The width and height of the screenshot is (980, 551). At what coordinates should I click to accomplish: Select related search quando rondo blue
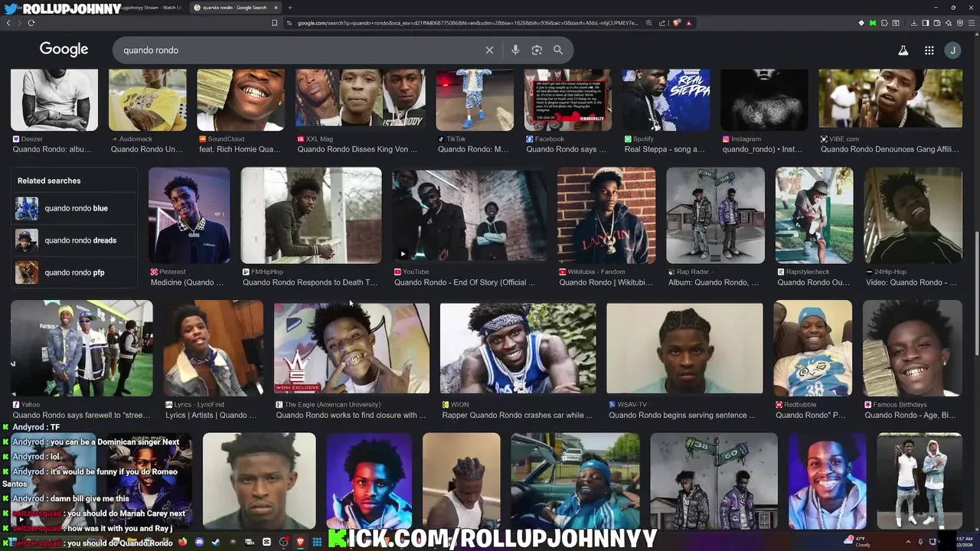tap(74, 208)
